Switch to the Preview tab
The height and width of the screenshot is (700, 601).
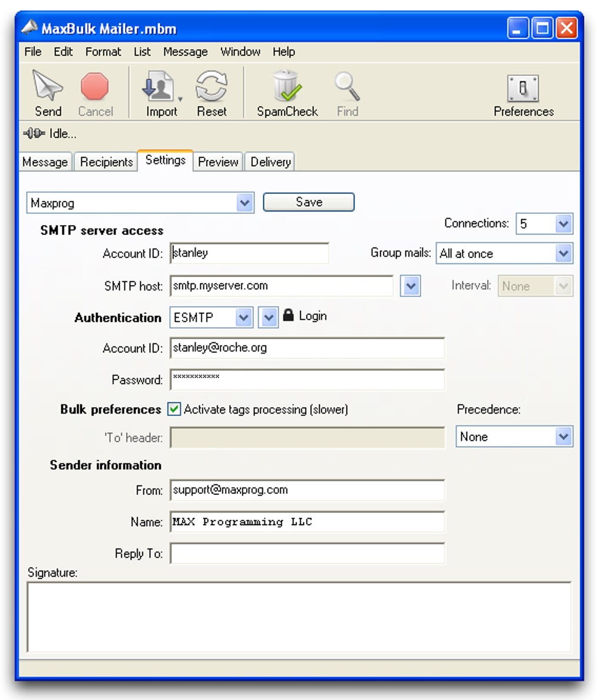coord(218,161)
